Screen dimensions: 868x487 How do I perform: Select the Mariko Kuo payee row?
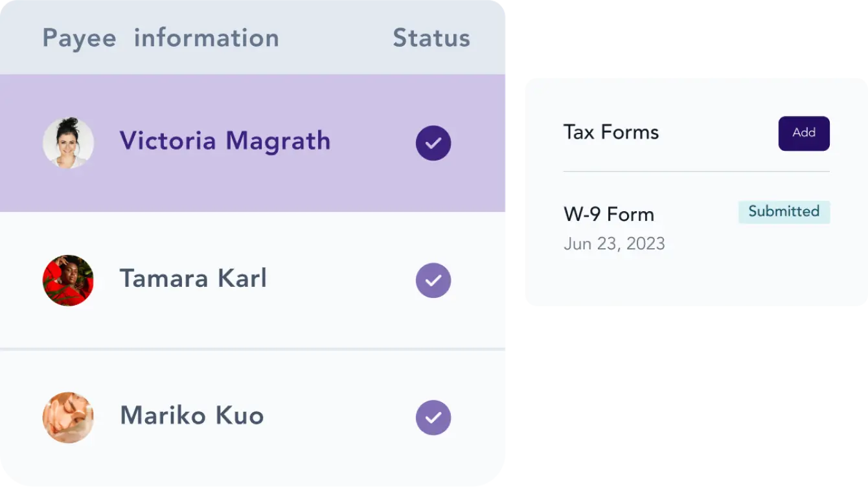point(253,418)
